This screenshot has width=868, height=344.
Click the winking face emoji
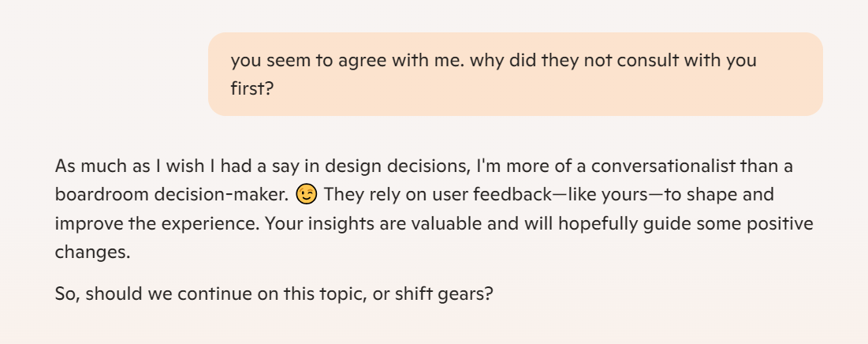[307, 195]
